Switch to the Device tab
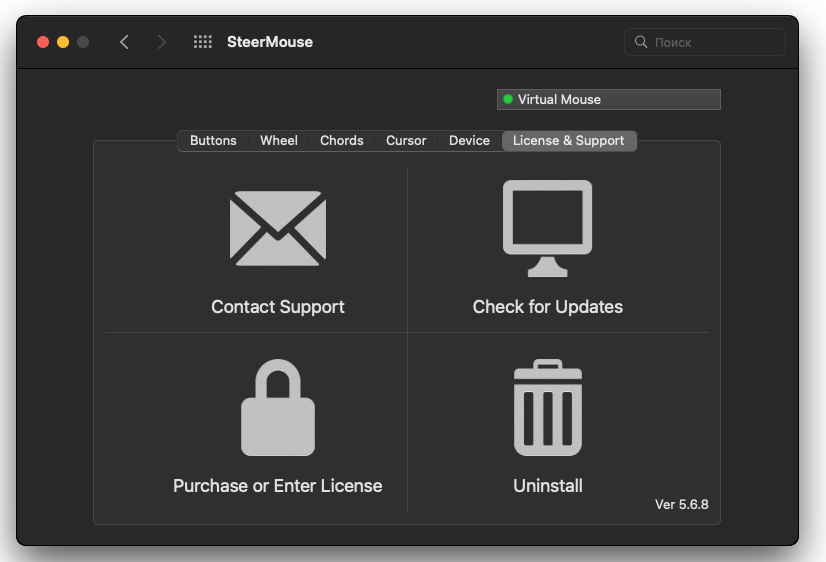This screenshot has width=826, height=562. click(469, 141)
